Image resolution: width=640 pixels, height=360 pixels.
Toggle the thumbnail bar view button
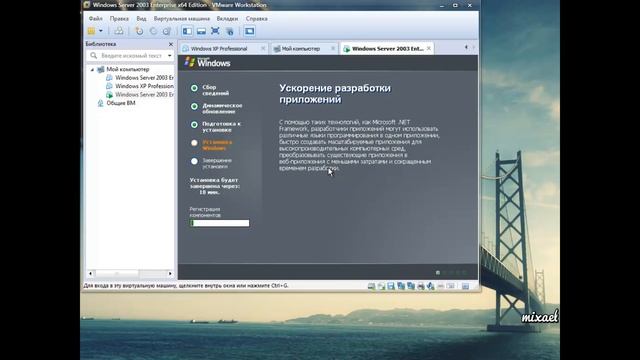tap(201, 31)
